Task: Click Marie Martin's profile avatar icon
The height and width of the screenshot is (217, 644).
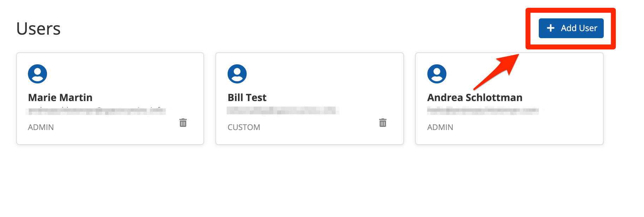Action: [37, 74]
